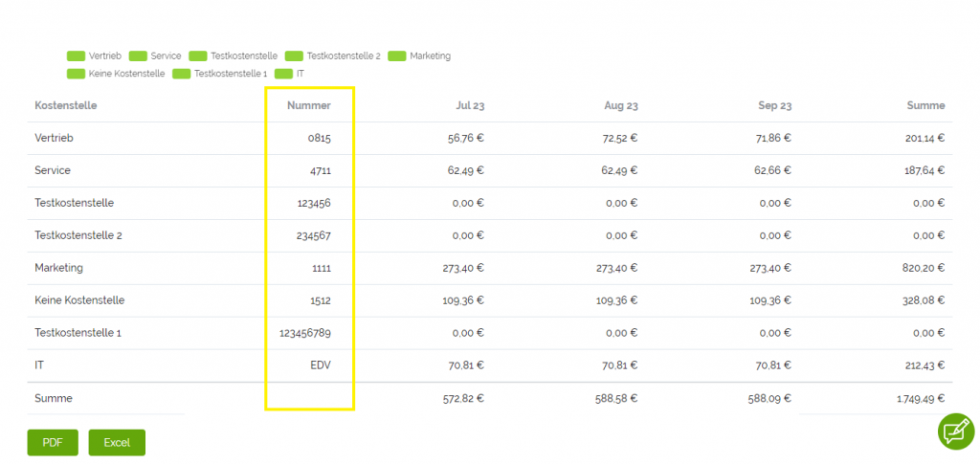Click the Nummer column header
Screen dimensions: 980x464
tap(308, 105)
